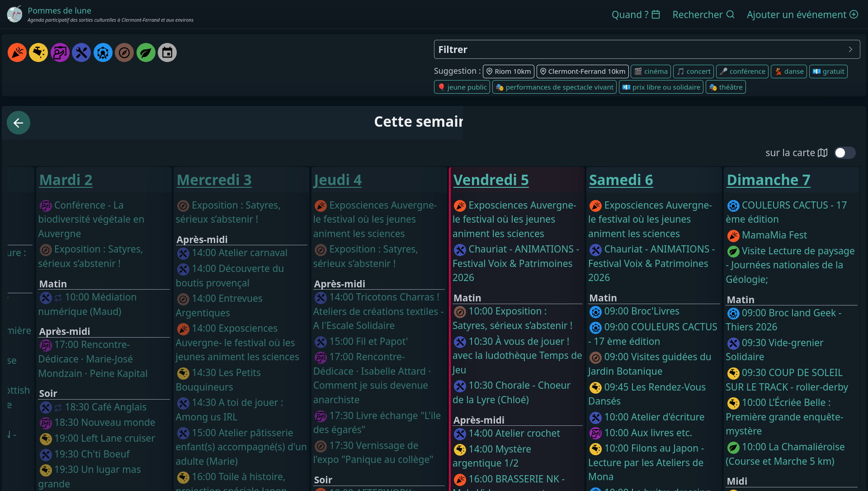This screenshot has width=868, height=491.
Task: Filter by the concert tag
Action: point(693,72)
